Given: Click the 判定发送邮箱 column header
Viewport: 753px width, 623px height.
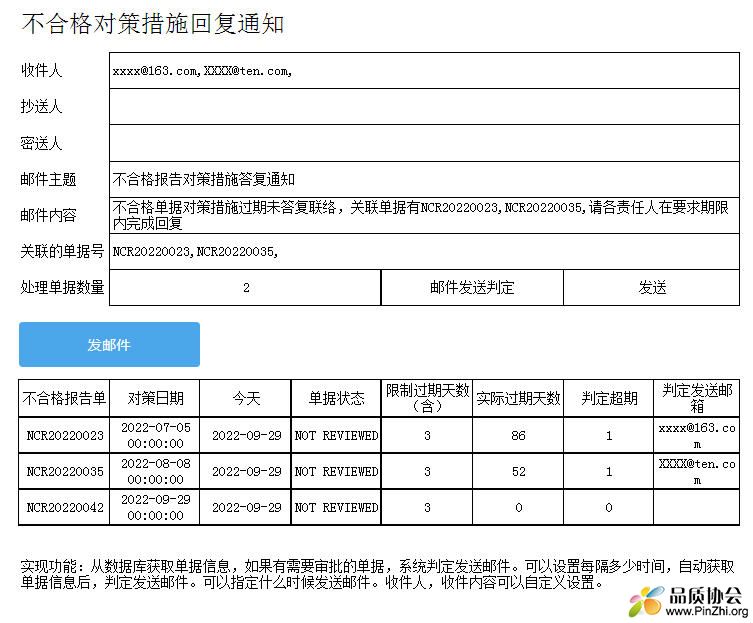Looking at the screenshot, I should (697, 398).
